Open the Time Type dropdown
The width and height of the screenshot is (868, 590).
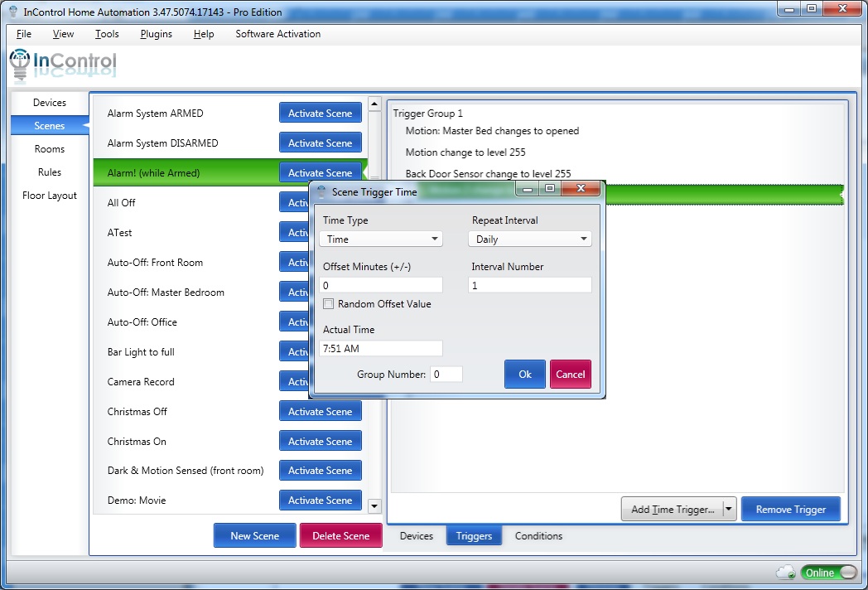(381, 239)
